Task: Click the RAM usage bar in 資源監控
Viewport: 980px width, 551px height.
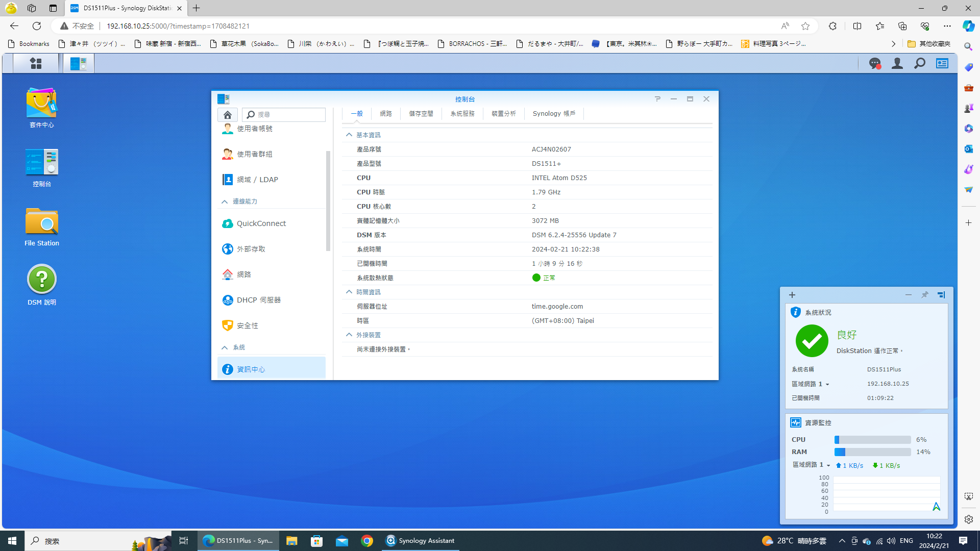Action: tap(873, 452)
